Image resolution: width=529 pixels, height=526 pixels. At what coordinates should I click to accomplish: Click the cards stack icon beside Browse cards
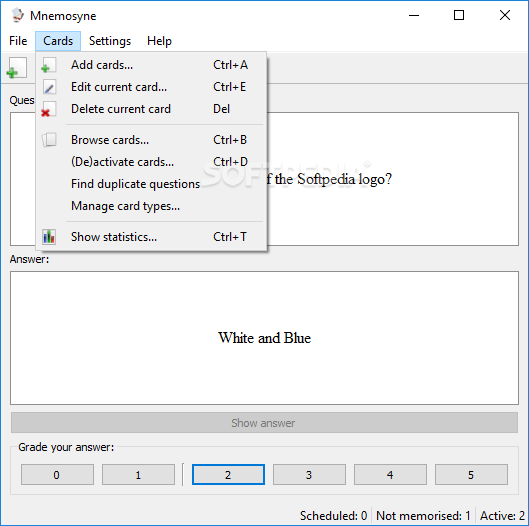click(x=49, y=140)
